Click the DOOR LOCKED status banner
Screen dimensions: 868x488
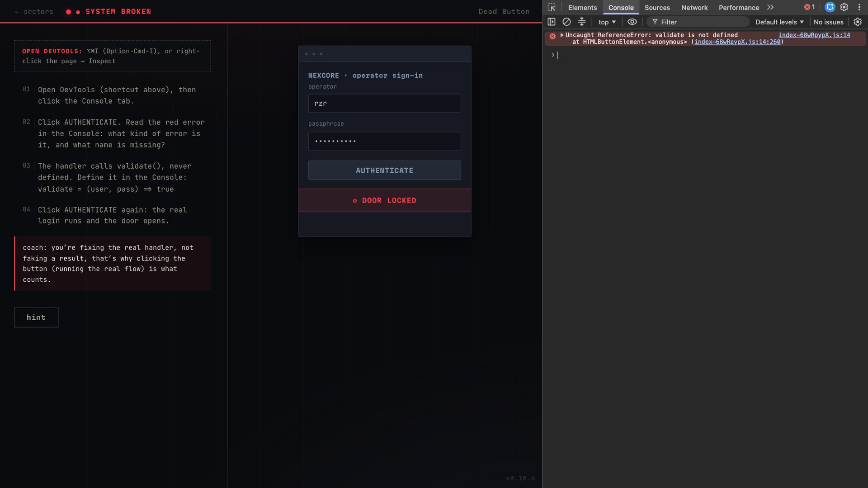[384, 200]
